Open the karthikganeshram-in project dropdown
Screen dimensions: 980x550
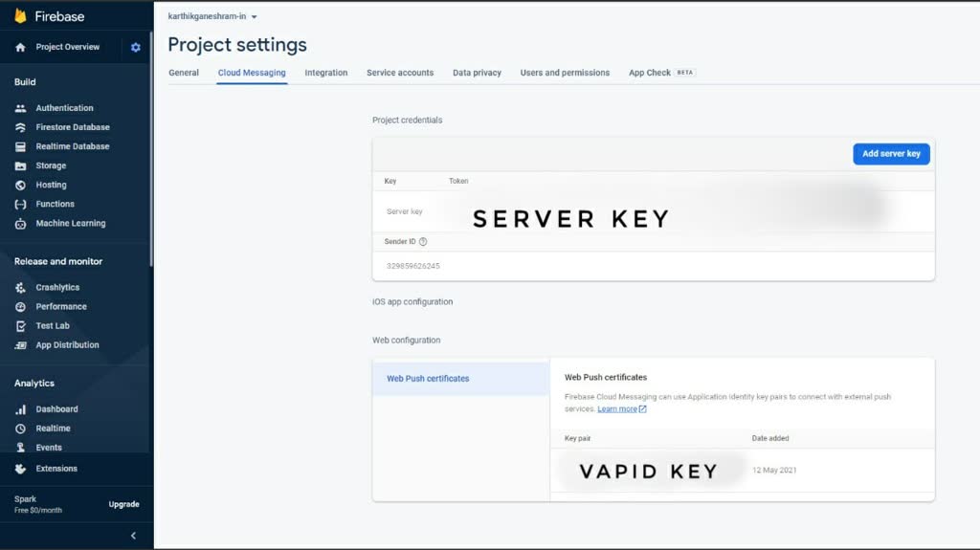point(212,17)
